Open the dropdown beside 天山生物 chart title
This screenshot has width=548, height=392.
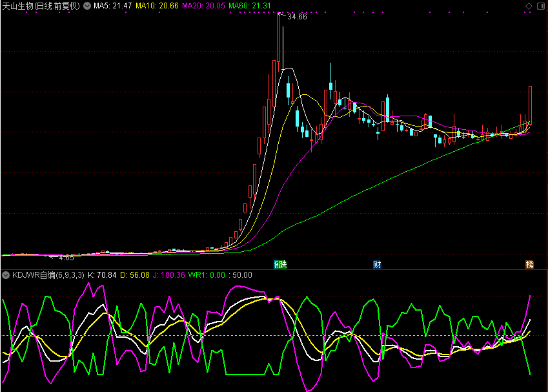click(x=87, y=6)
